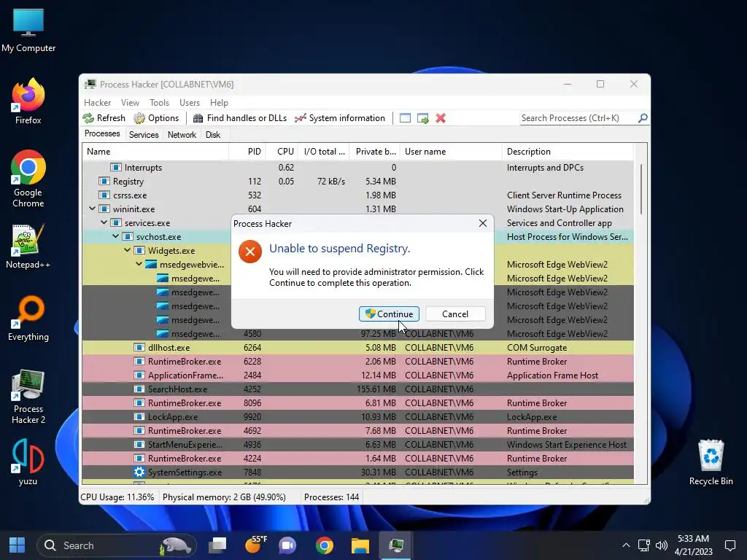Open the Help menu
The width and height of the screenshot is (747, 560).
[219, 102]
